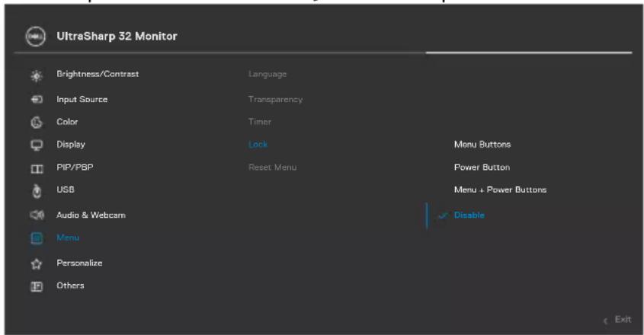Select the Transparency submenu option

[x=275, y=99]
